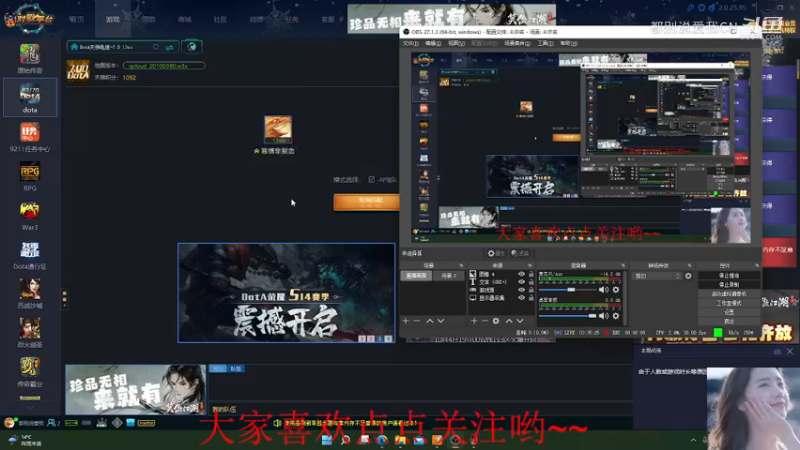Open the scene transition dropdown in OBS
The height and width of the screenshot is (450, 800).
coord(657,276)
